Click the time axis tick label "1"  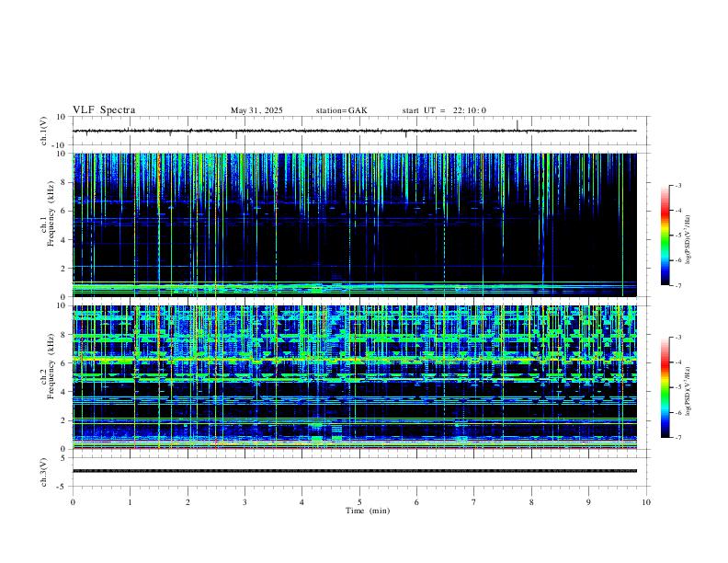[x=130, y=502]
